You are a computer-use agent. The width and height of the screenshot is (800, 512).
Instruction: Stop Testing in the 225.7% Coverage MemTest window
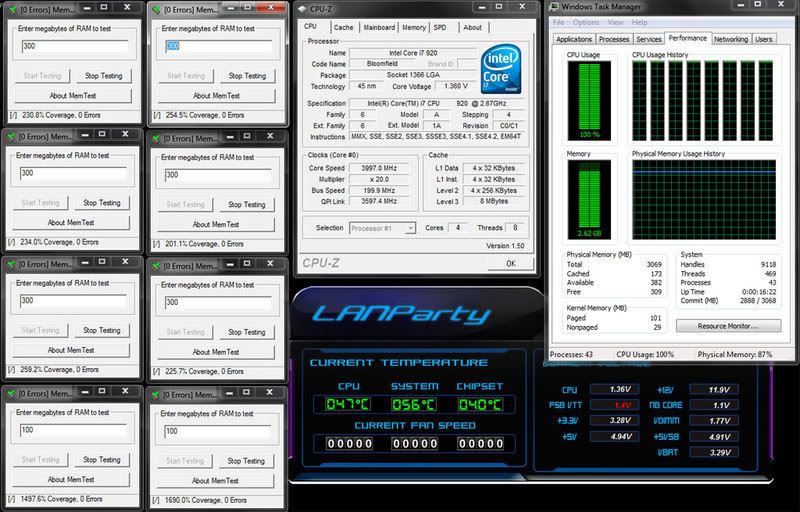pyautogui.click(x=247, y=332)
